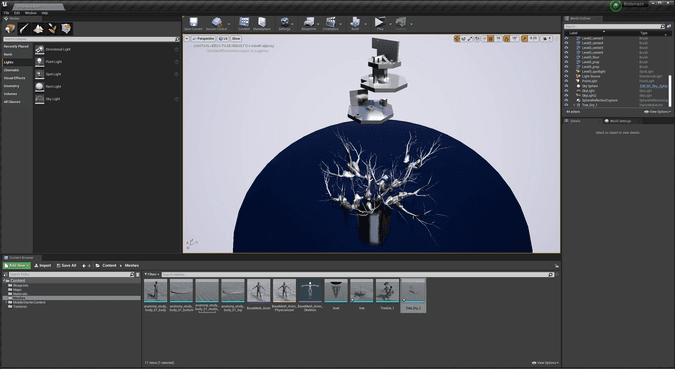Select the Textures folder in tree
Image resolution: width=675 pixels, height=369 pixels.
20,307
